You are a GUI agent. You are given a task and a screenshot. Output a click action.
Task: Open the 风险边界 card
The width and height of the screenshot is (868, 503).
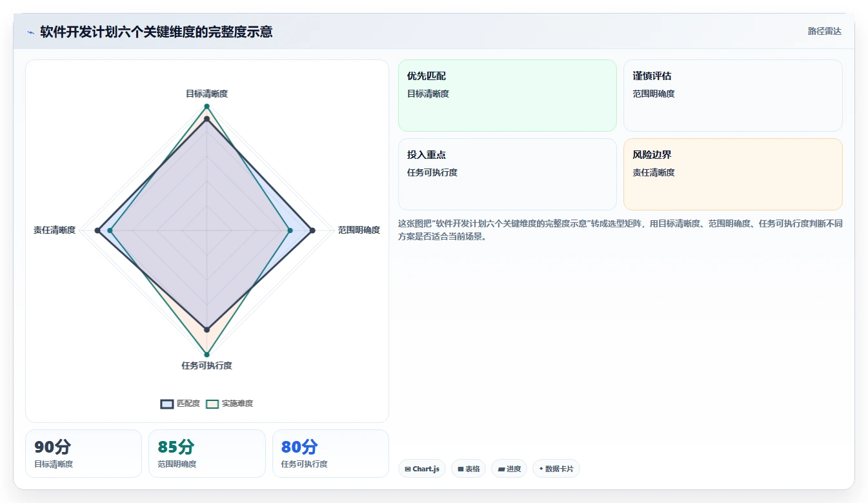click(x=733, y=174)
